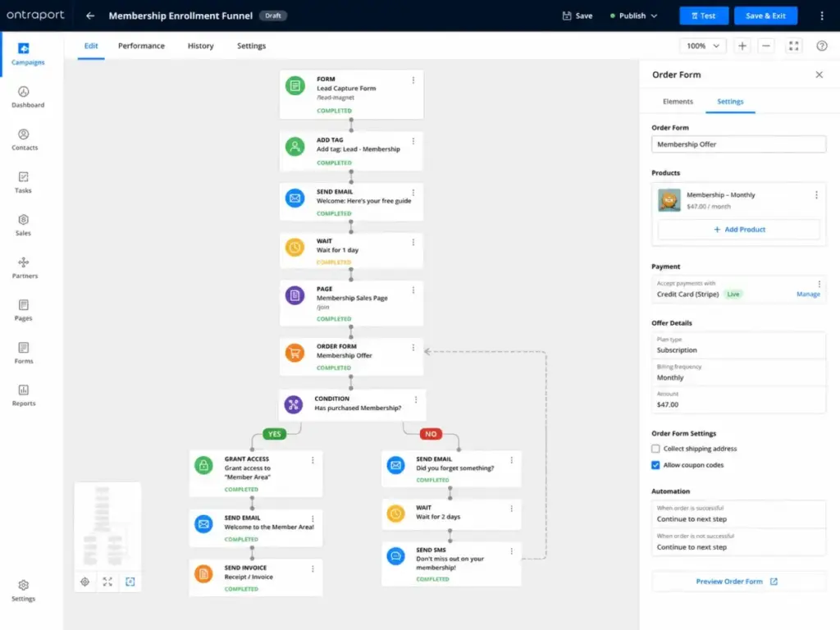The image size is (840, 630).
Task: Center canvas with minimap target icon
Action: 84,582
